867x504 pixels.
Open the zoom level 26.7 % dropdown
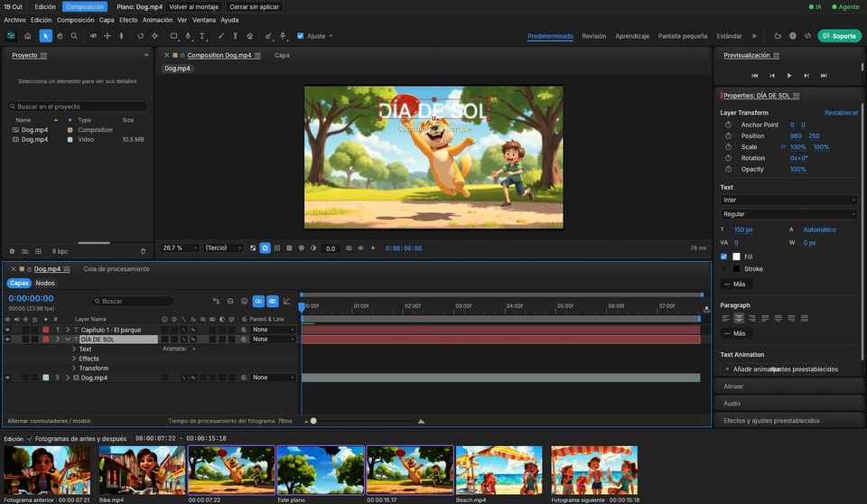179,247
